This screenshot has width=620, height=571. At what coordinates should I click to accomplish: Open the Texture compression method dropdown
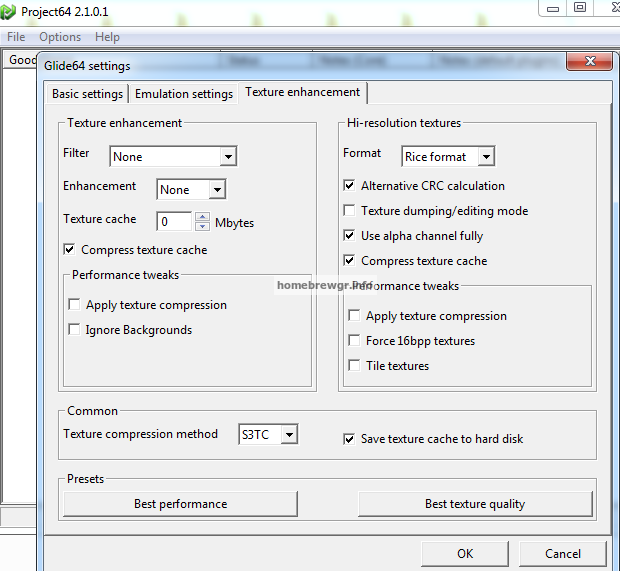tap(289, 435)
